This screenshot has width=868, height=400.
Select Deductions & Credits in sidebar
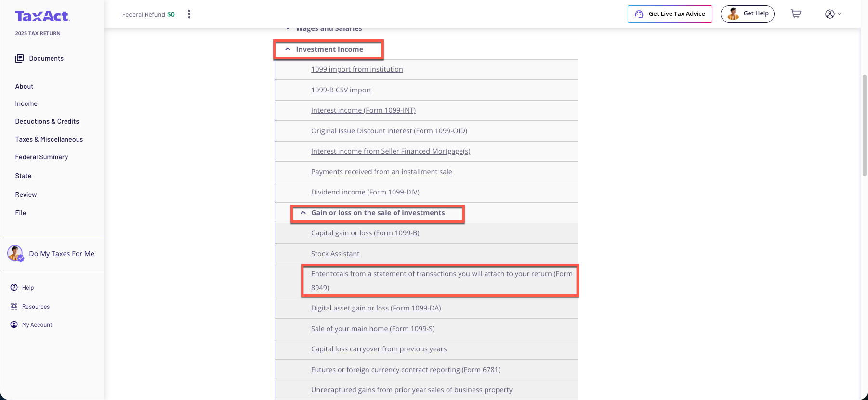47,121
